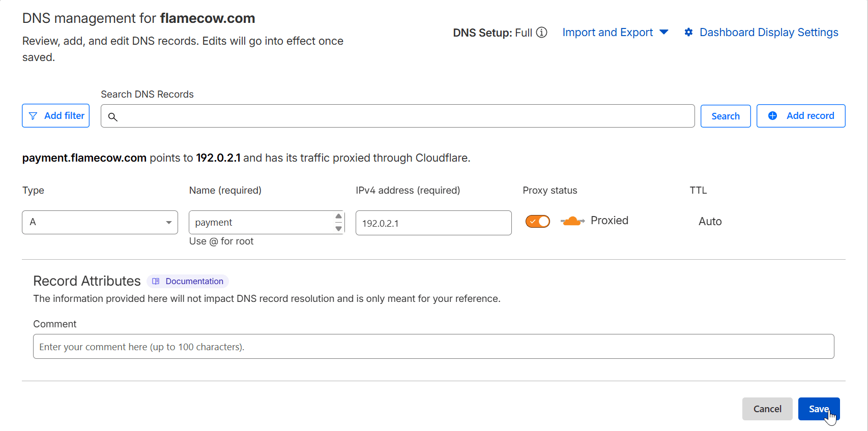Open the record Type dropdown
Image resolution: width=868 pixels, height=431 pixels.
[x=100, y=222]
